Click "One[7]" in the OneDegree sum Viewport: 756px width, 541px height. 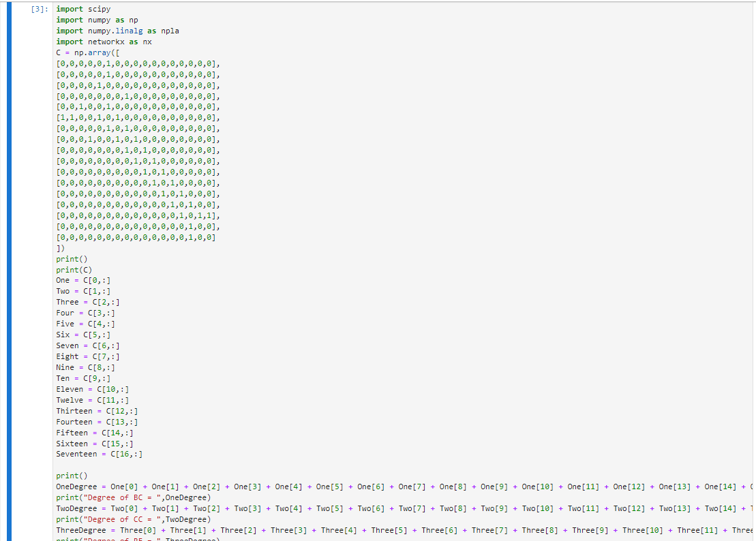click(x=412, y=486)
